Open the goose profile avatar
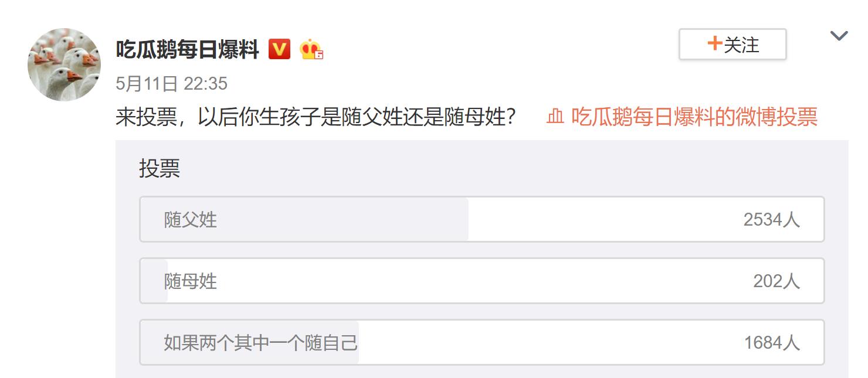 [65, 64]
